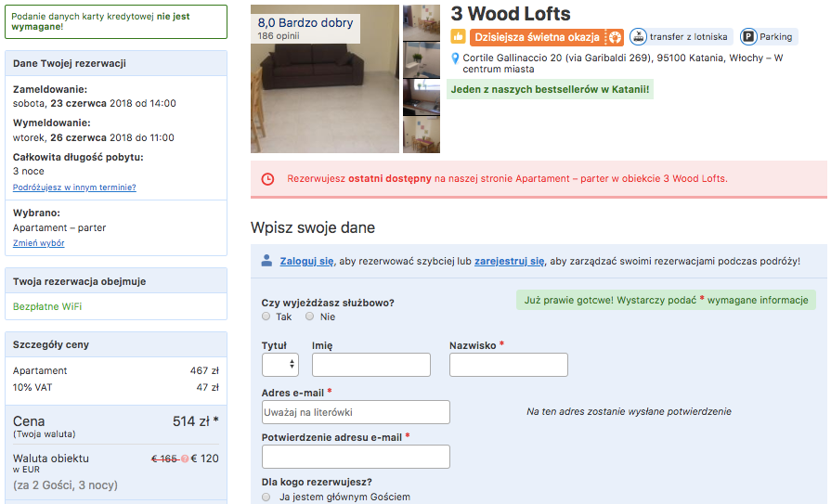Screen dimensions: 831x504
Task: Click the 'Bezpłatne WiFi' text
Action: [x=47, y=306]
